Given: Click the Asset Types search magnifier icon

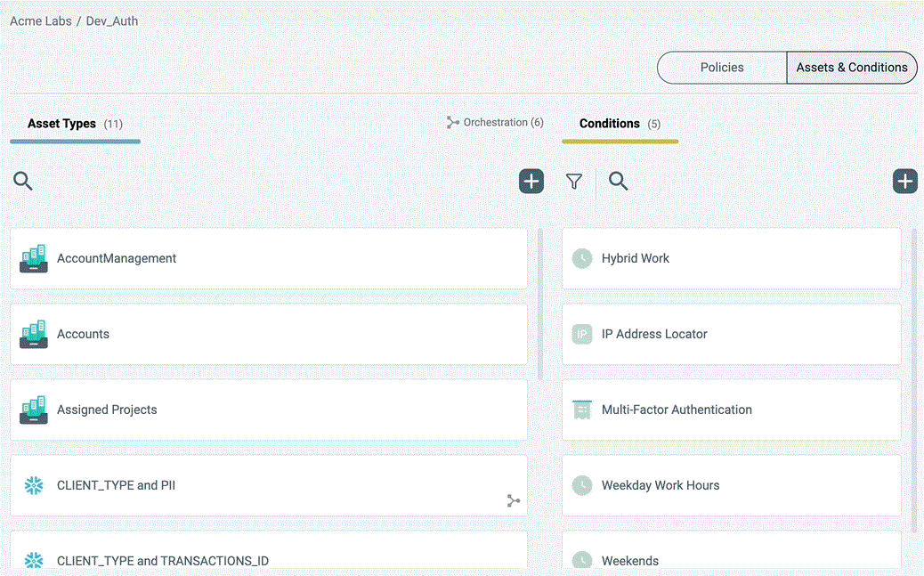Looking at the screenshot, I should [23, 182].
